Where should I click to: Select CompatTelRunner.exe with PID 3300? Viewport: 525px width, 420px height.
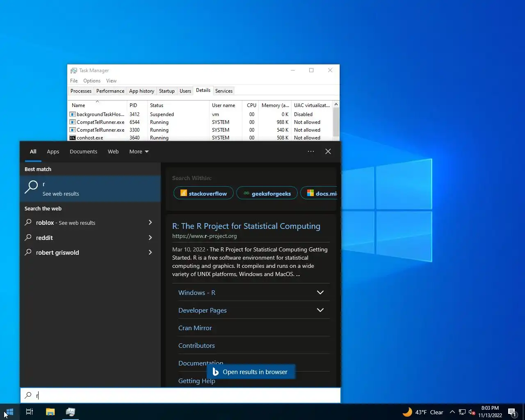200,130
